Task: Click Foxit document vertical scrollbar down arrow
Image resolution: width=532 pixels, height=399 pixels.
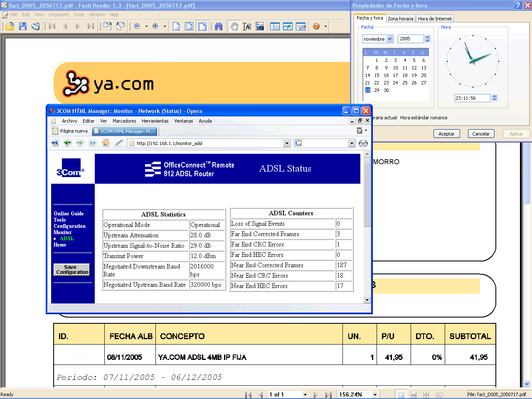Action: click(527, 384)
